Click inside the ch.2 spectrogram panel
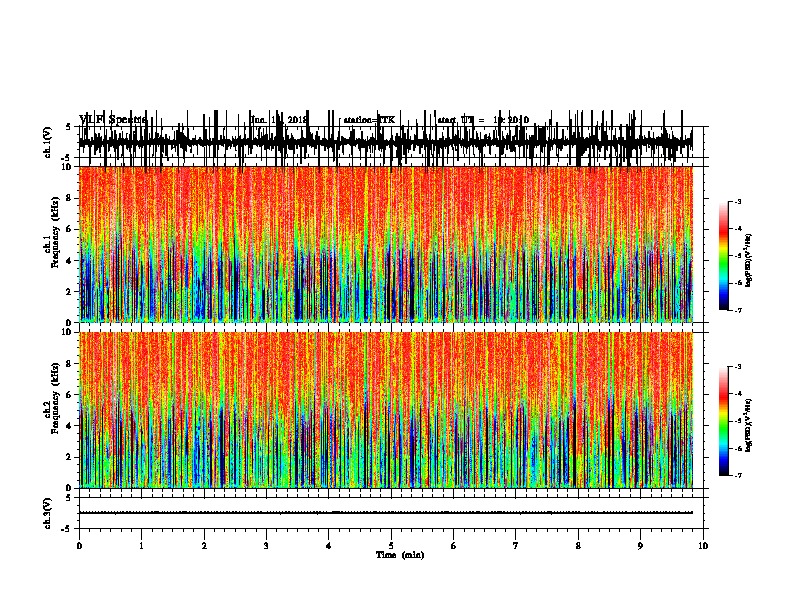The height and width of the screenshot is (612, 792). (386, 410)
